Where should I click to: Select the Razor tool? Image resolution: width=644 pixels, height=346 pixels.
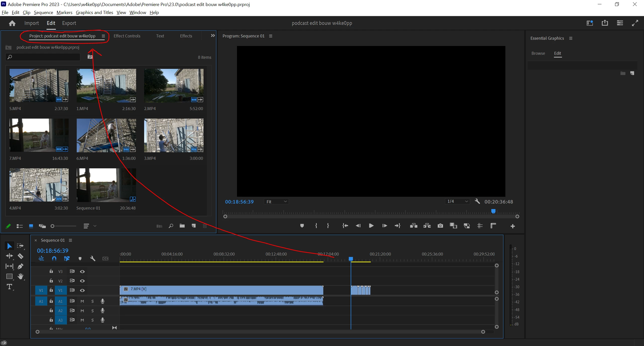tap(20, 256)
